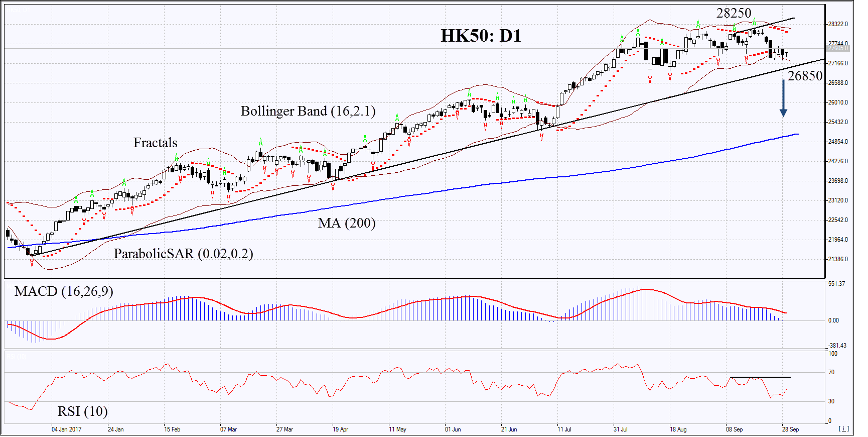This screenshot has height=437, width=868.
Task: Click the blue downward arrow below 26850
Action: pyautogui.click(x=783, y=98)
